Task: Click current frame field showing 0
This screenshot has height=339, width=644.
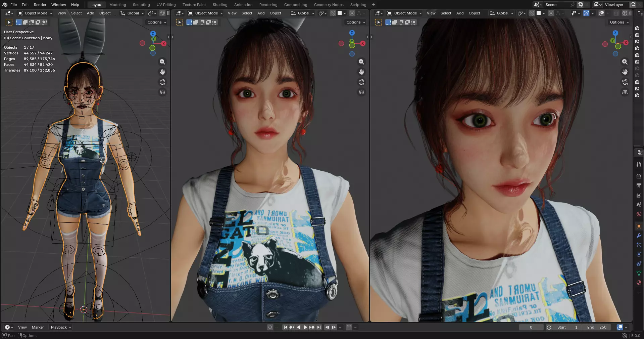Action: (531, 327)
